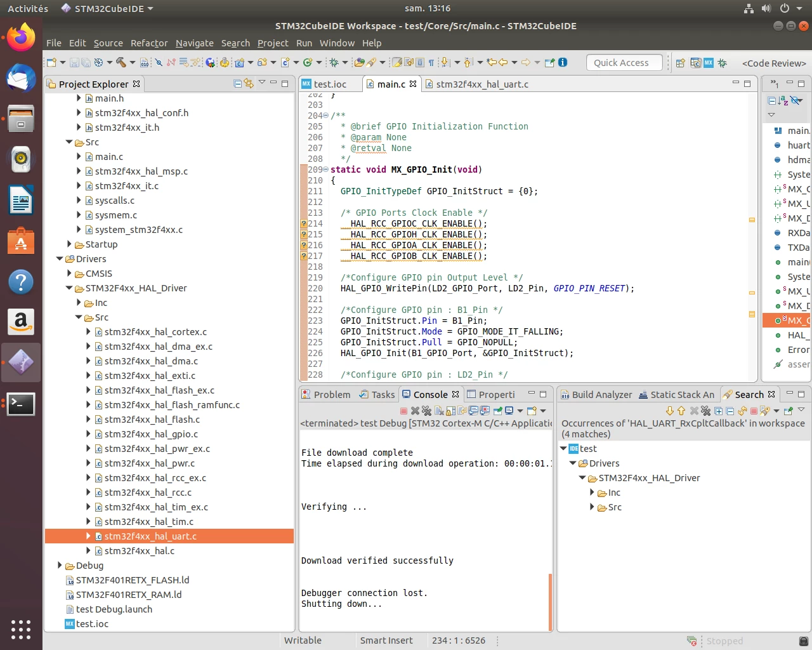Click the Quick Access field
This screenshot has height=650, width=812.
(x=624, y=62)
